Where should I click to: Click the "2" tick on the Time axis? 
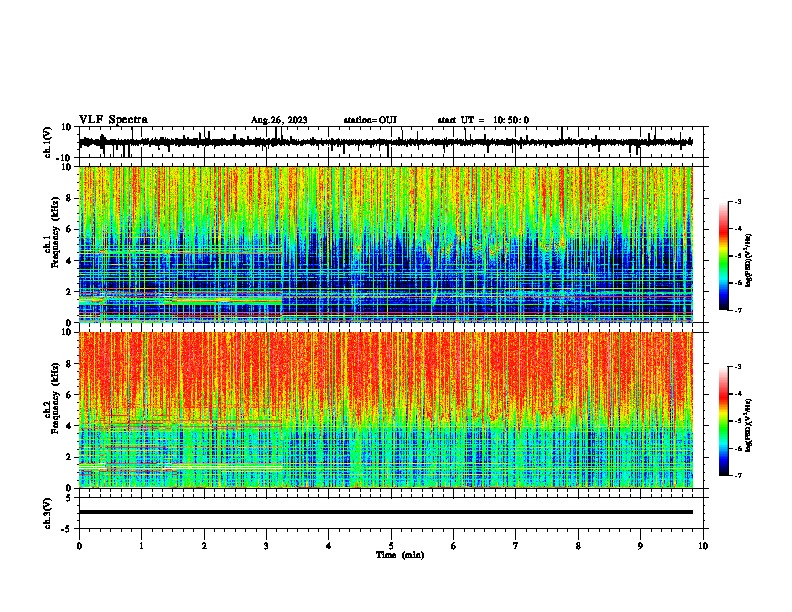[x=204, y=546]
